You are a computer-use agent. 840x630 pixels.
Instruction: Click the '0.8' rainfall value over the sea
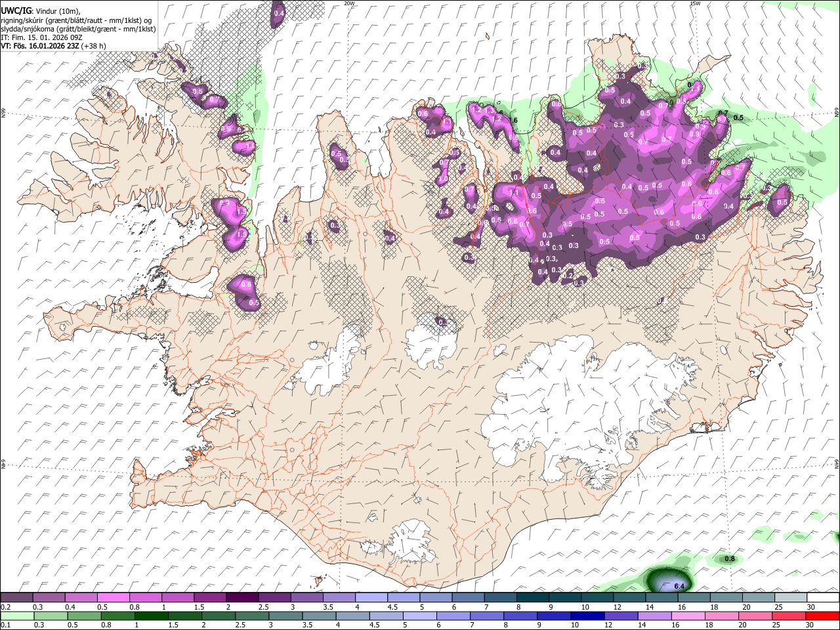click(730, 559)
